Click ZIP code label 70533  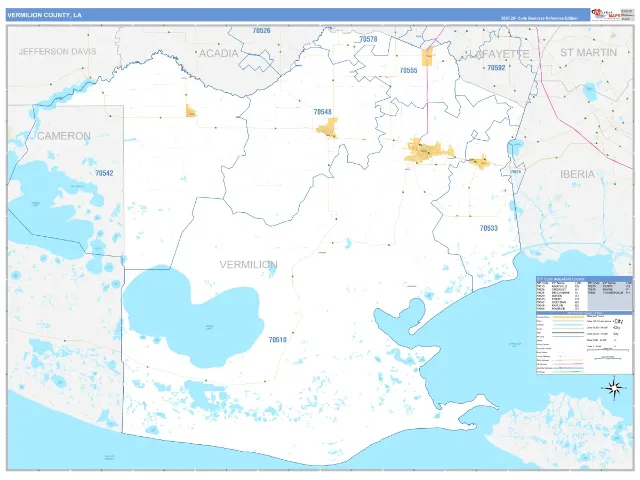(x=489, y=228)
